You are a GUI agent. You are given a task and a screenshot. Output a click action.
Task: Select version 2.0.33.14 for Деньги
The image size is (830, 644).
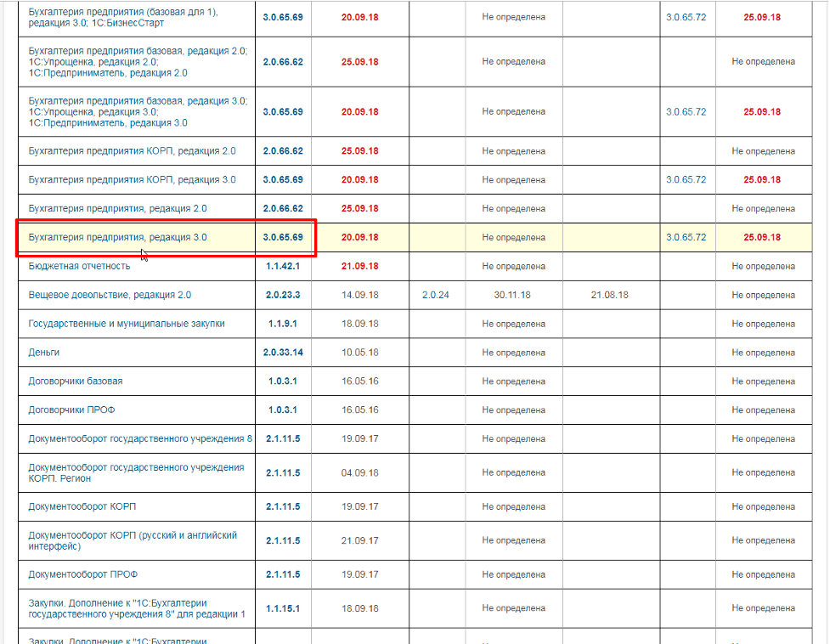284,352
